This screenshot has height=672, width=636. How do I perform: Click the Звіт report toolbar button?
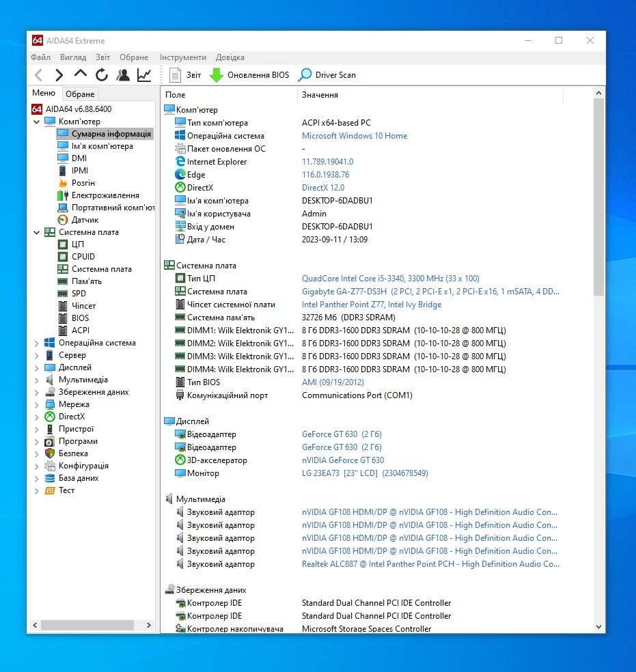click(x=185, y=75)
